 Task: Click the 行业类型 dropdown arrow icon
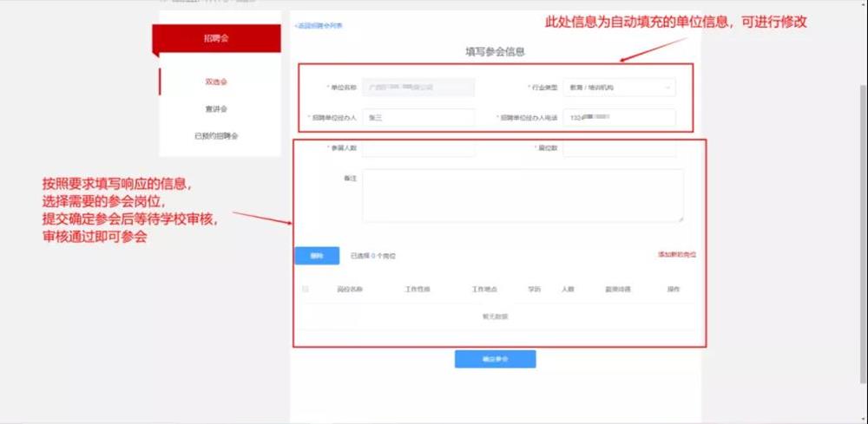tap(667, 88)
